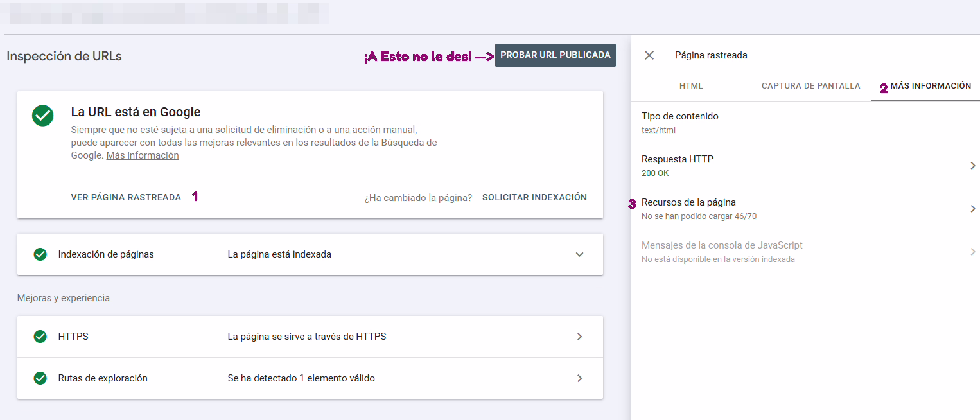Viewport: 980px width, 420px height.
Task: Expand the Indexación de páginas section
Action: point(579,254)
